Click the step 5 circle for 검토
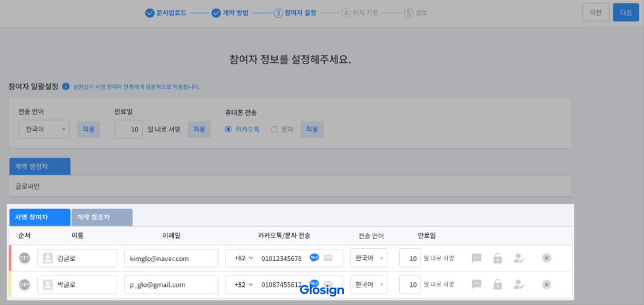 tap(408, 13)
